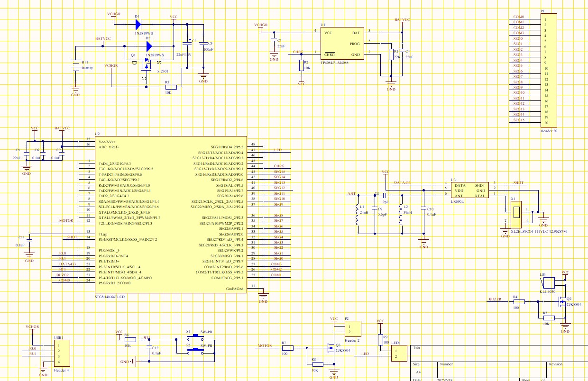Click resistor R4 on the BUZER line
The image size is (588, 381).
519,301
